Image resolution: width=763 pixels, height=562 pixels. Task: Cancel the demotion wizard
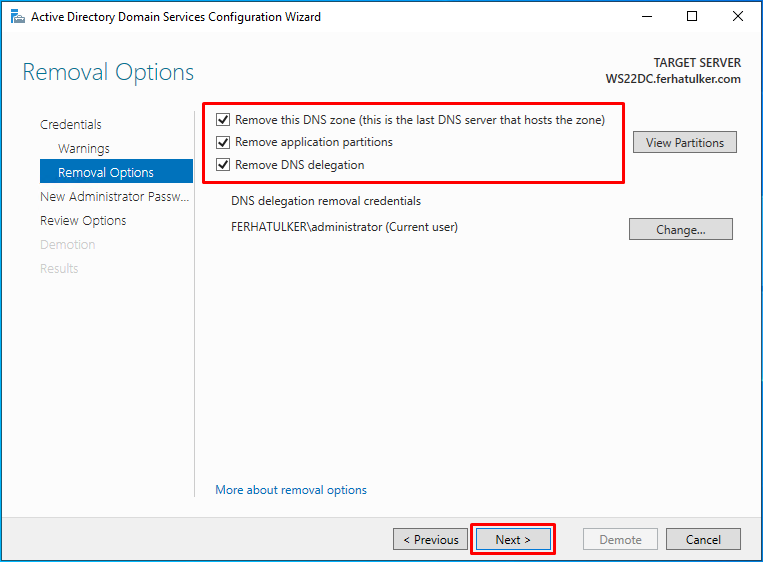(703, 539)
